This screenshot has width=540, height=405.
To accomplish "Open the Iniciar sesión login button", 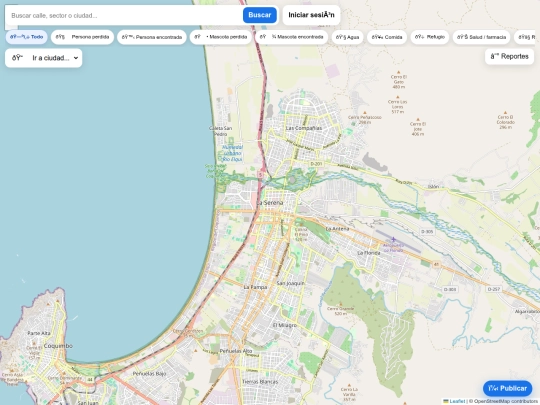I will pyautogui.click(x=311, y=15).
